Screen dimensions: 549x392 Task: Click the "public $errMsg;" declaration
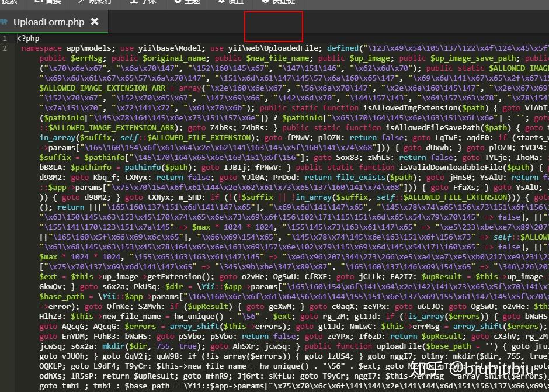pyautogui.click(x=73, y=58)
